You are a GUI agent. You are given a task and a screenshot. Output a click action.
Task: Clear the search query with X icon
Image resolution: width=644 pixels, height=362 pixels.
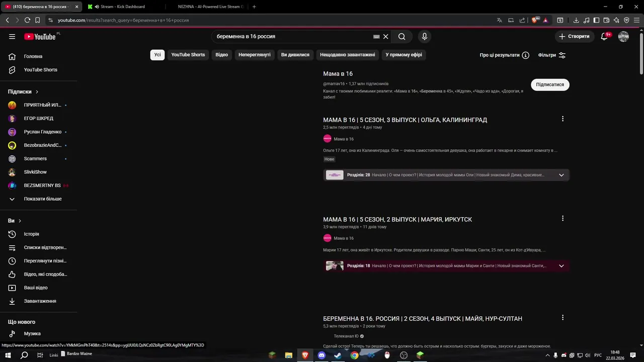coord(386,37)
